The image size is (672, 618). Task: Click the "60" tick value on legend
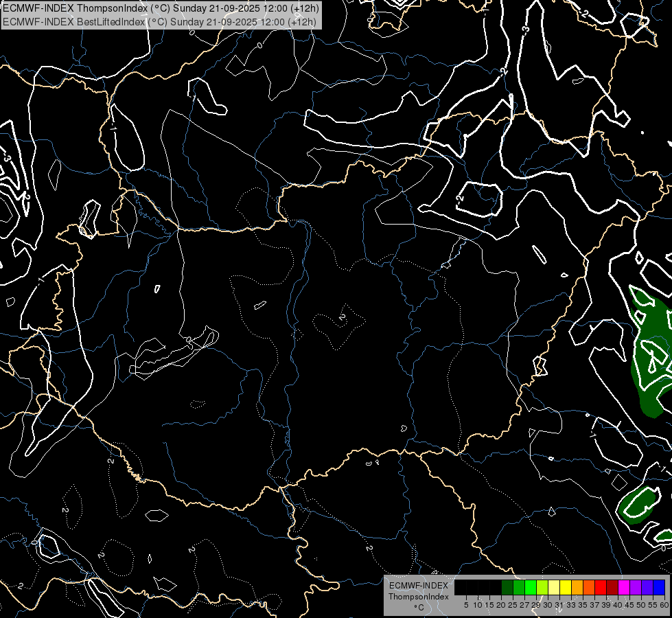tap(664, 604)
